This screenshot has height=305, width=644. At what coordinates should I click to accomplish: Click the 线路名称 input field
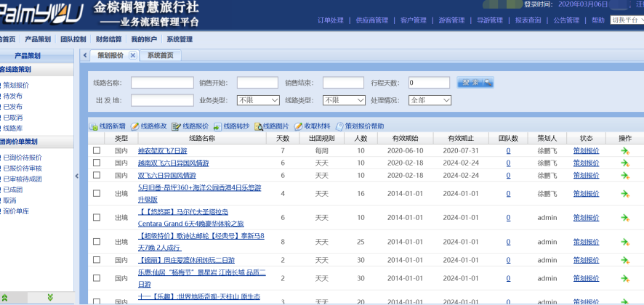click(x=162, y=83)
